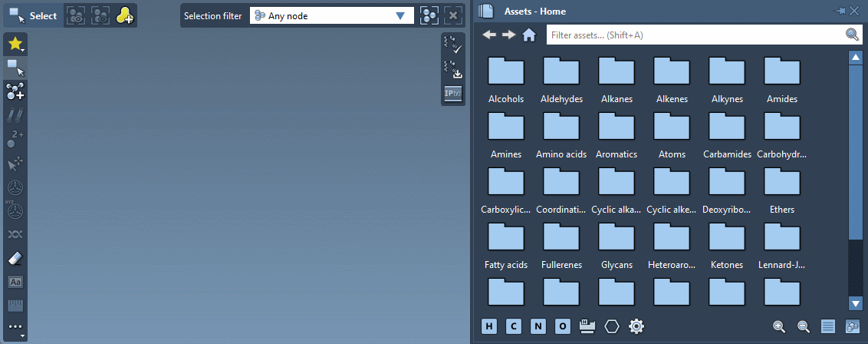Toggle the molecule thumbnail view button
Screen dimensions: 868x344
(852, 326)
